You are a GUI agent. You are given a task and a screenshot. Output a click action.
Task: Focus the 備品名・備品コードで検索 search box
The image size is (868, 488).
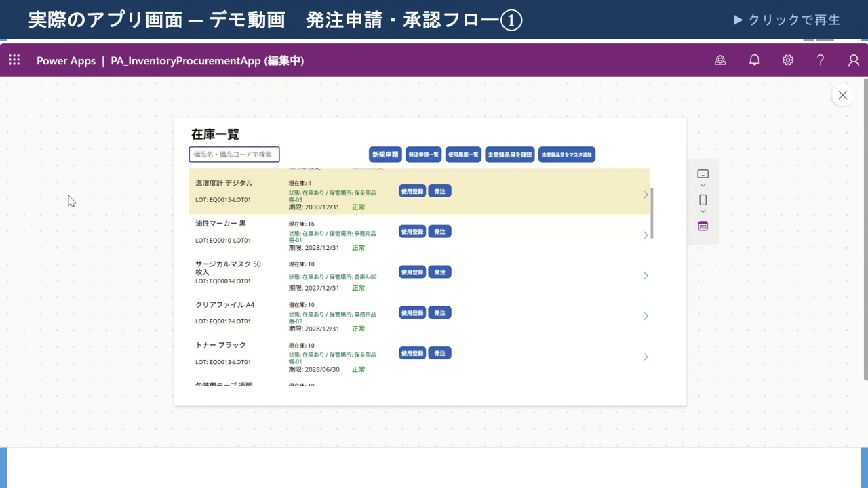pos(234,155)
